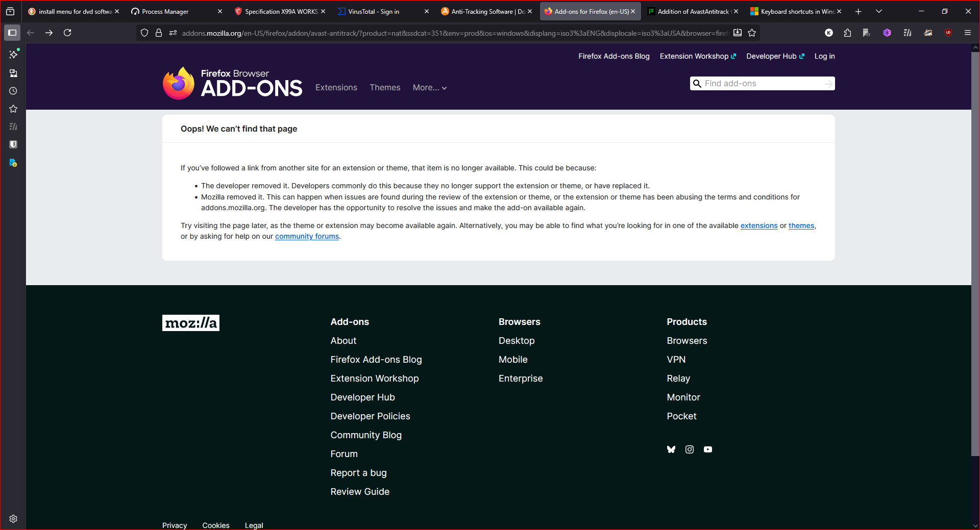This screenshot has width=980, height=530.
Task: Switch to the VirusTotal - Sign in tab
Action: point(383,11)
